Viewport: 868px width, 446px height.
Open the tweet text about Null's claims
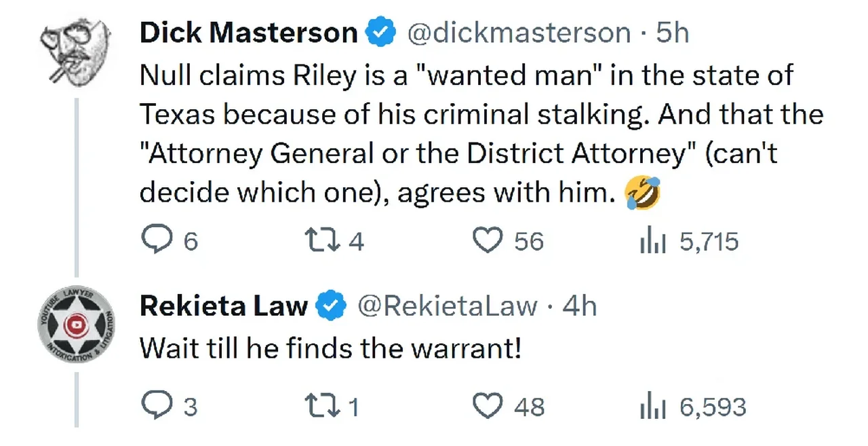tap(468, 134)
